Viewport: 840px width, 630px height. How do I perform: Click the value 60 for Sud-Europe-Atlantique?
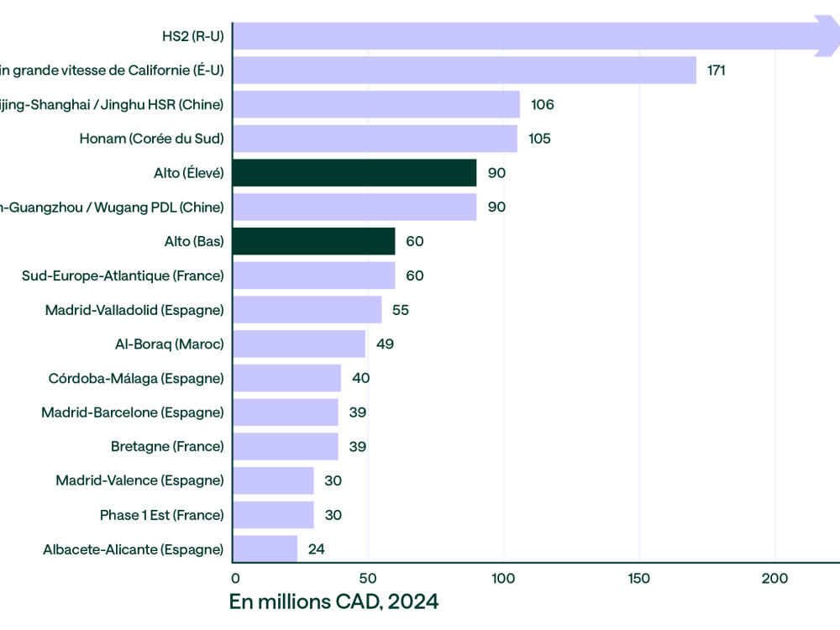coord(415,276)
